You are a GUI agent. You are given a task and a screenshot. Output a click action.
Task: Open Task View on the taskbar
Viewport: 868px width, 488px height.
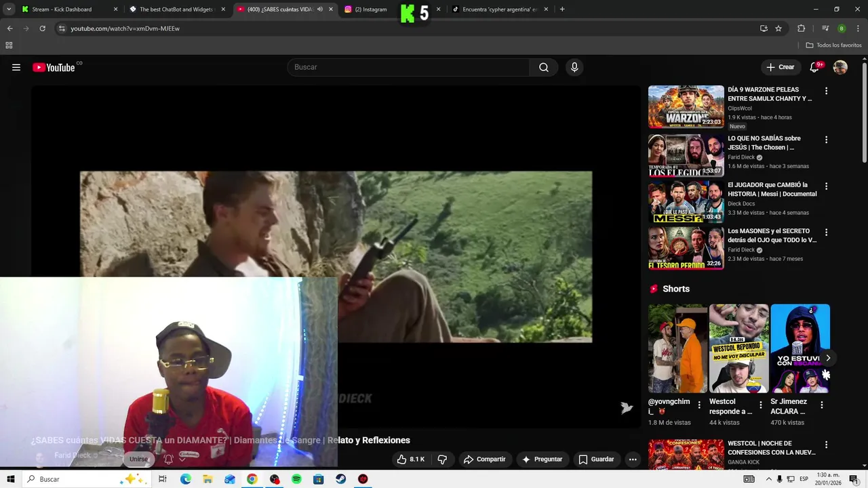(x=163, y=479)
